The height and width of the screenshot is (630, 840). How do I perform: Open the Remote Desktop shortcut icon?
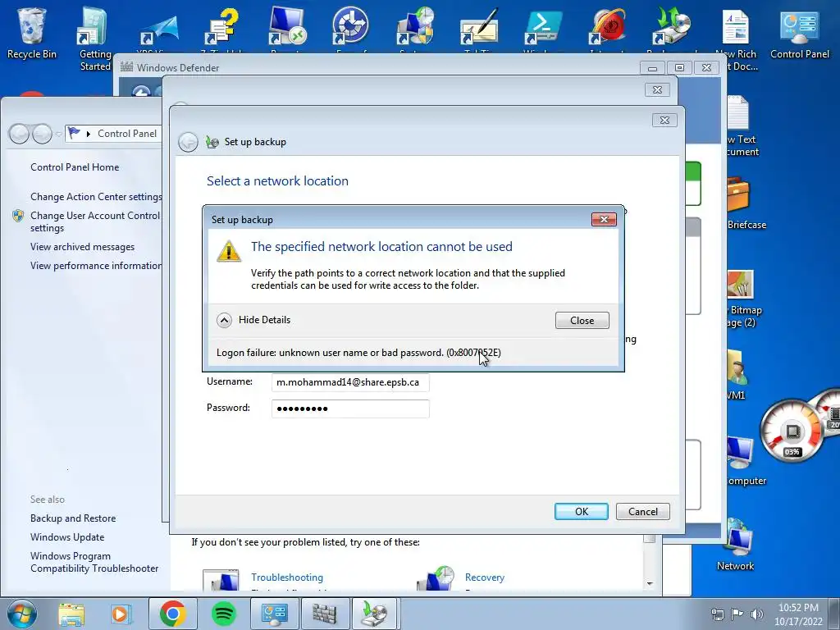pyautogui.click(x=287, y=27)
